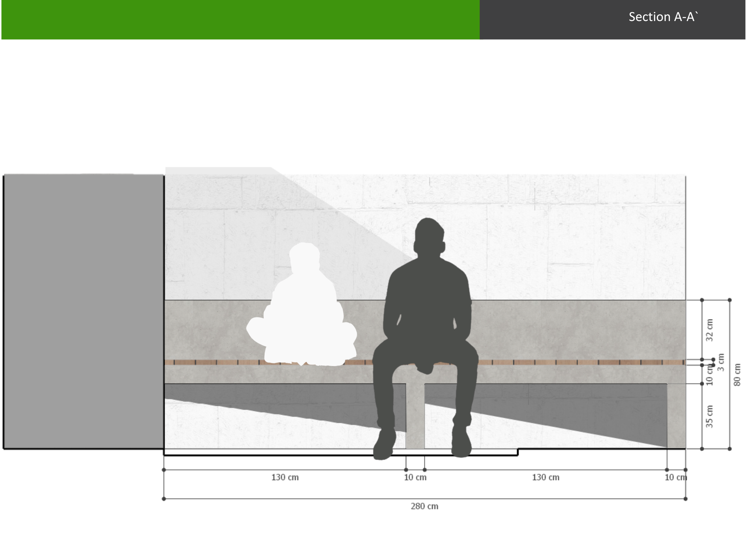Click the "Section A-A`" title text

(x=663, y=17)
